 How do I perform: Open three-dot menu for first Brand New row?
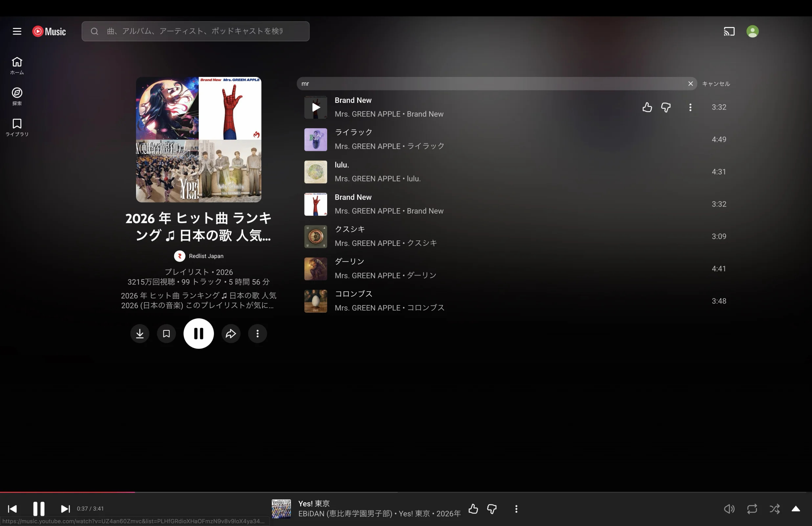click(x=690, y=107)
